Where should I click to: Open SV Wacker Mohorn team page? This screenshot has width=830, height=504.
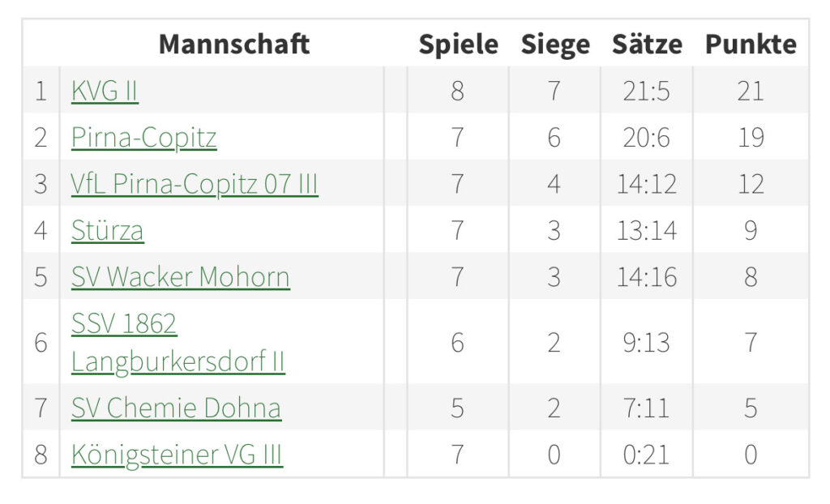tap(180, 278)
